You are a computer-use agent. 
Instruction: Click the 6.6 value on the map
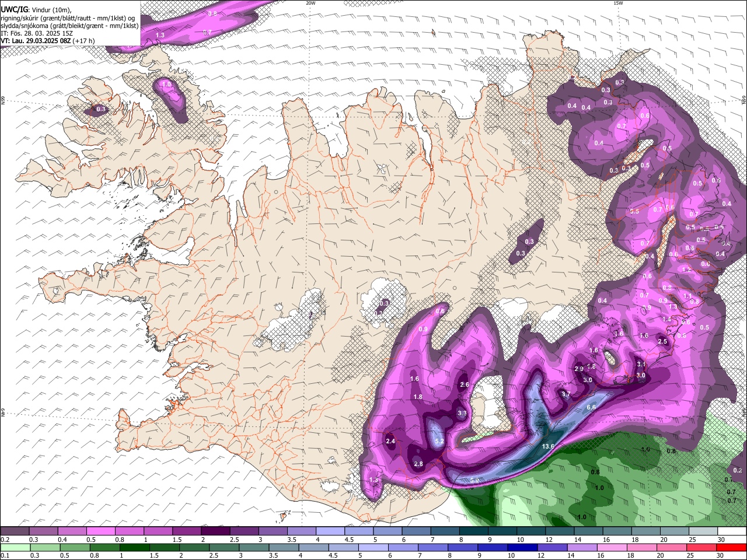(x=591, y=407)
